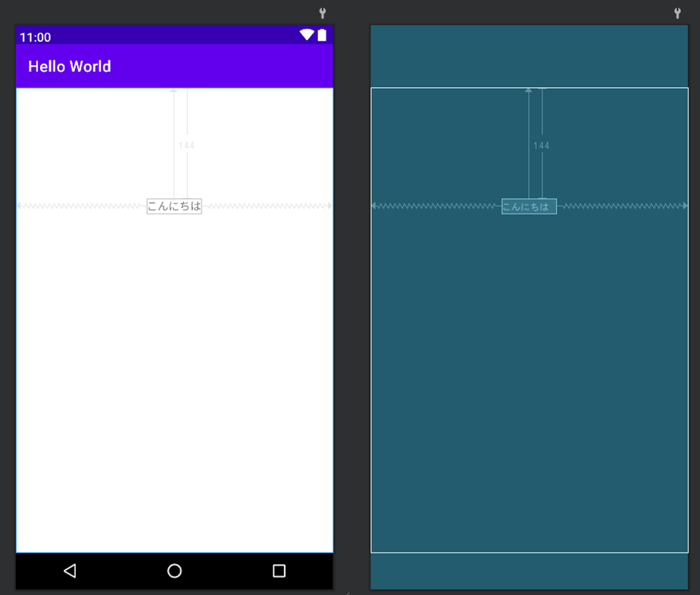Select the こんにちは TextView in blueprint view
700x595 pixels.
tap(529, 207)
